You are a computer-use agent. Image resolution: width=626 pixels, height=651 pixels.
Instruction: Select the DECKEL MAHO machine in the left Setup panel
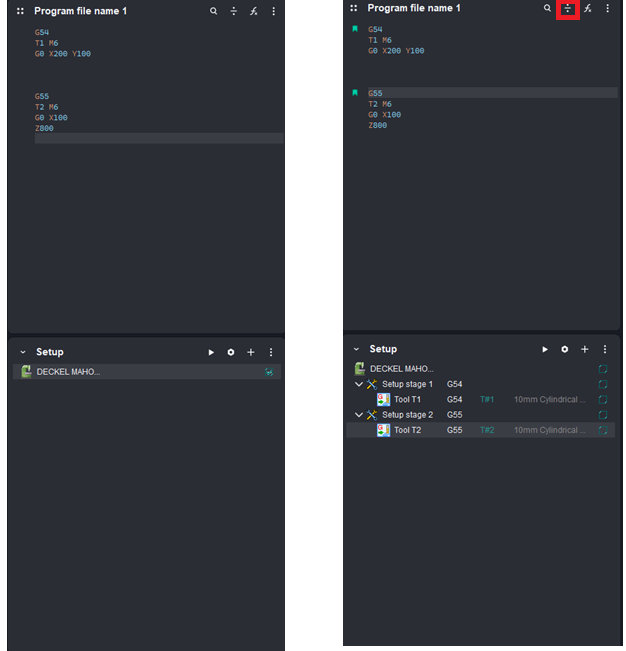(67, 372)
